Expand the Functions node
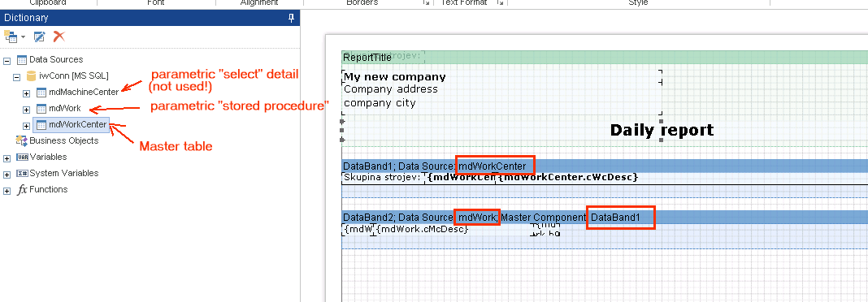This screenshot has width=868, height=302. [7, 190]
